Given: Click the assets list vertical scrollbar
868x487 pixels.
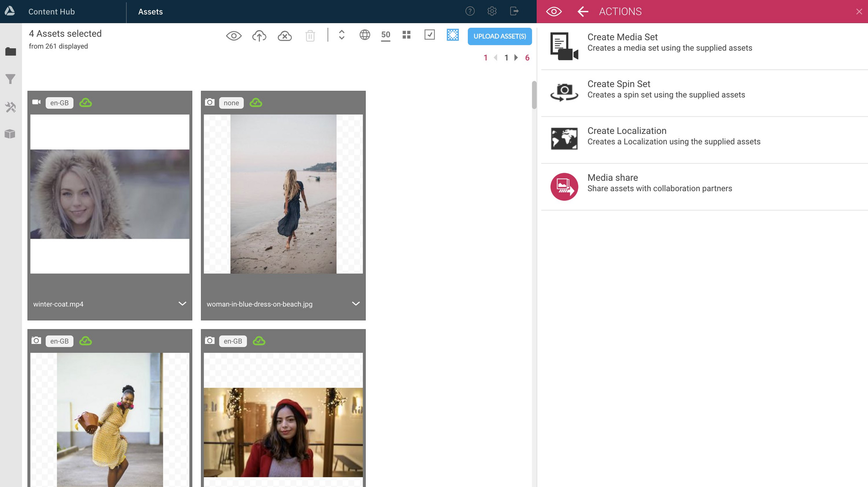Looking at the screenshot, I should [x=534, y=95].
